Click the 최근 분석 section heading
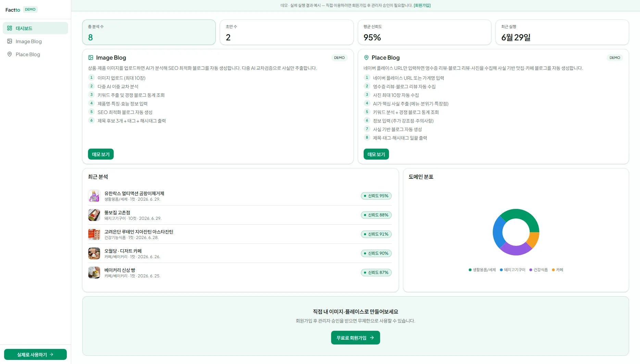Screen dimensions: 640x364 [x=98, y=177]
